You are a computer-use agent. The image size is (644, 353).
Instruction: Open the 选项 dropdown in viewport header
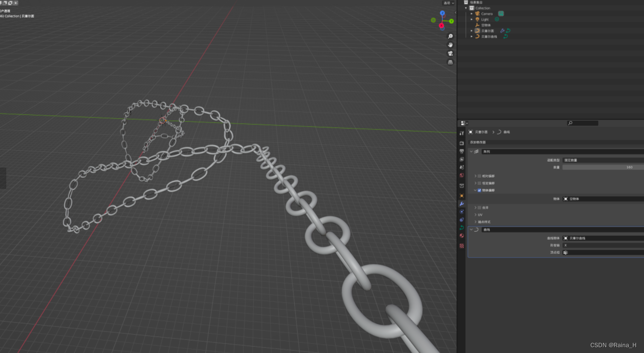click(x=449, y=3)
